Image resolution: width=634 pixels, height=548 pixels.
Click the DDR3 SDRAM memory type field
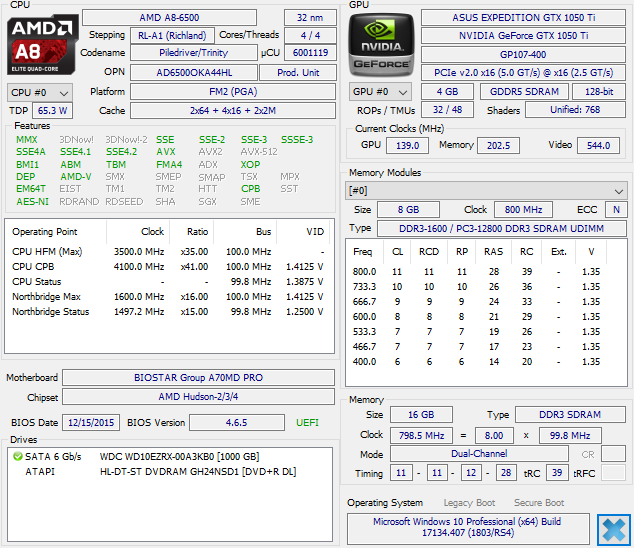click(570, 415)
